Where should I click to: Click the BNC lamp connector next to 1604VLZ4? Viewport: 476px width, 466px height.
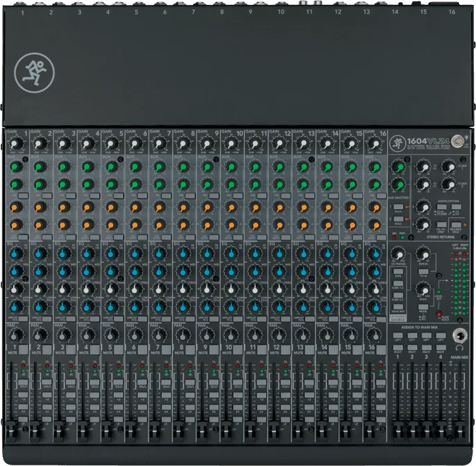pyautogui.click(x=457, y=141)
